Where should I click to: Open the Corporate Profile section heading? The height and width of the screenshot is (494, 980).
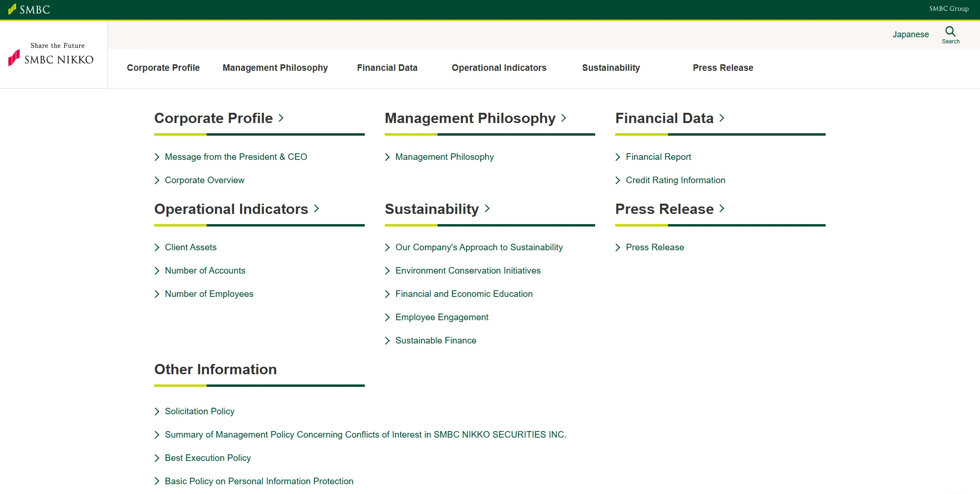tap(214, 118)
